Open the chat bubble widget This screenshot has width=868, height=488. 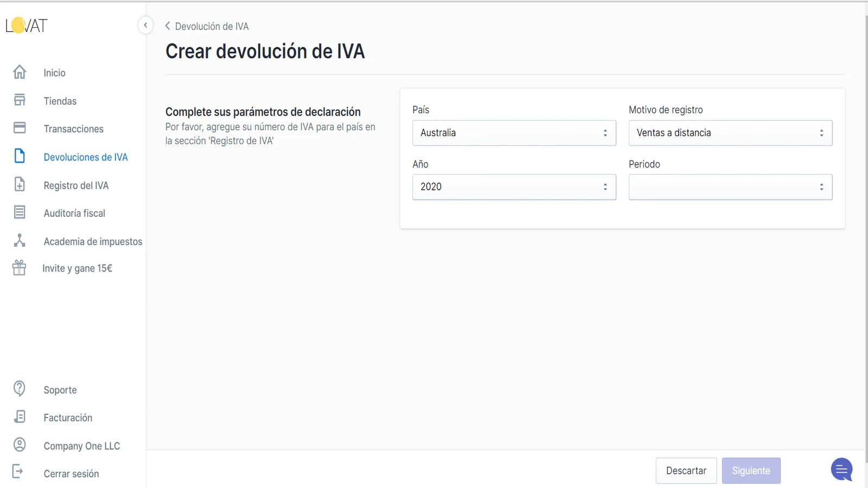pos(842,470)
